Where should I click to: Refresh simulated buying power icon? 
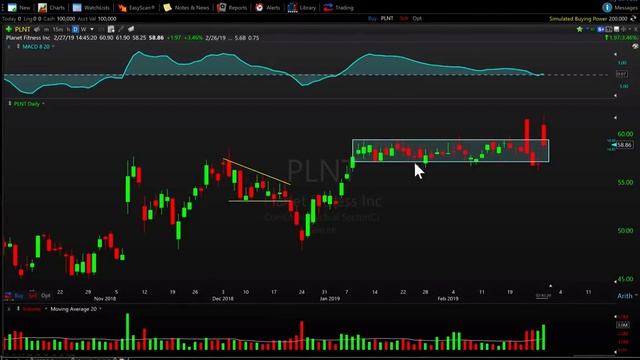coord(633,19)
